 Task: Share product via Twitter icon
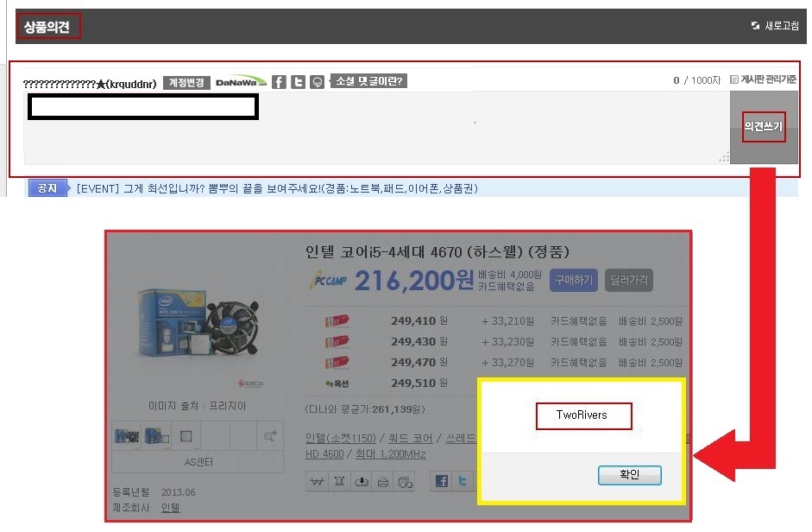point(463,481)
